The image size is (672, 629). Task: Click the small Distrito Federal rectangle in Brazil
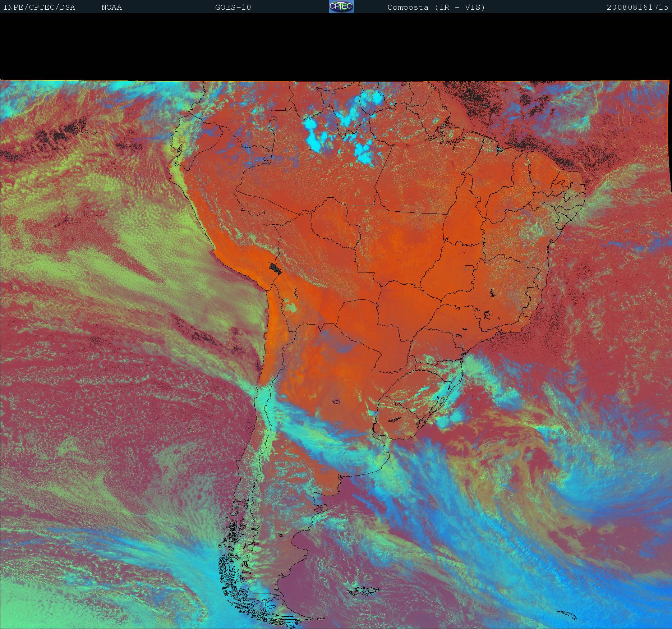(x=469, y=267)
